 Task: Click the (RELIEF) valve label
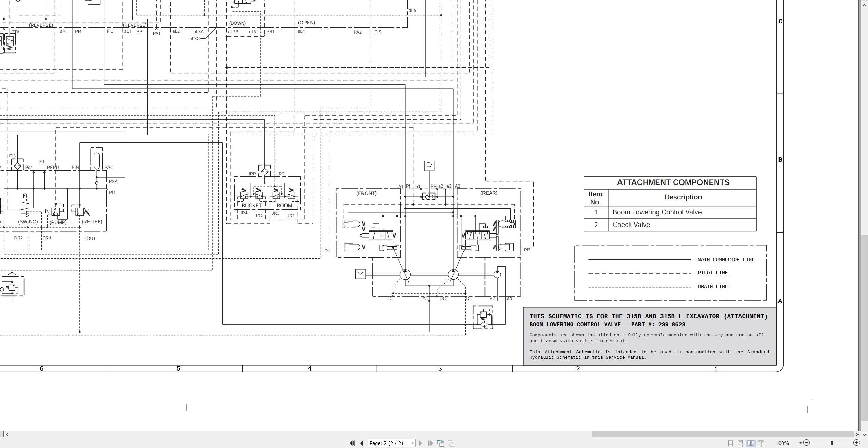(x=92, y=222)
